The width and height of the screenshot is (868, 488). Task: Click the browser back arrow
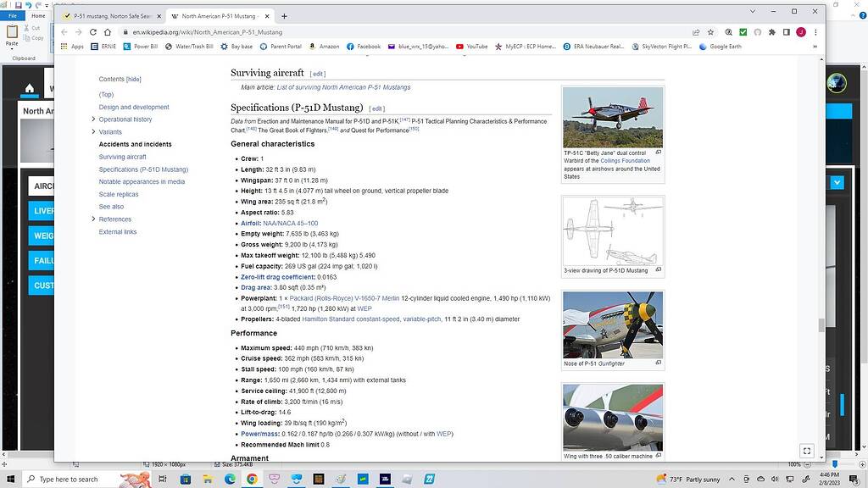[x=64, y=32]
